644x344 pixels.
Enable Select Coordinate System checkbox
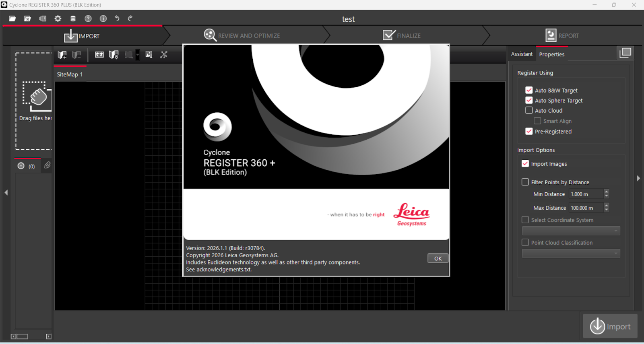coord(525,220)
